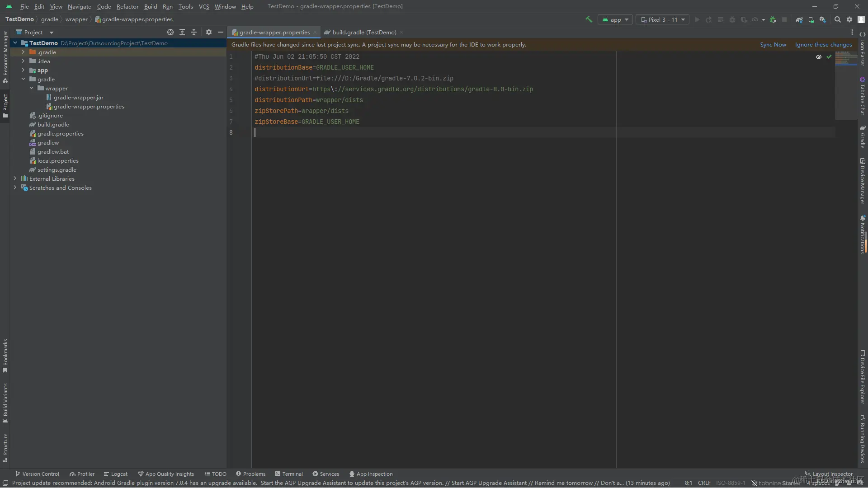The width and height of the screenshot is (868, 488).
Task: Open the File menu
Action: coord(24,6)
